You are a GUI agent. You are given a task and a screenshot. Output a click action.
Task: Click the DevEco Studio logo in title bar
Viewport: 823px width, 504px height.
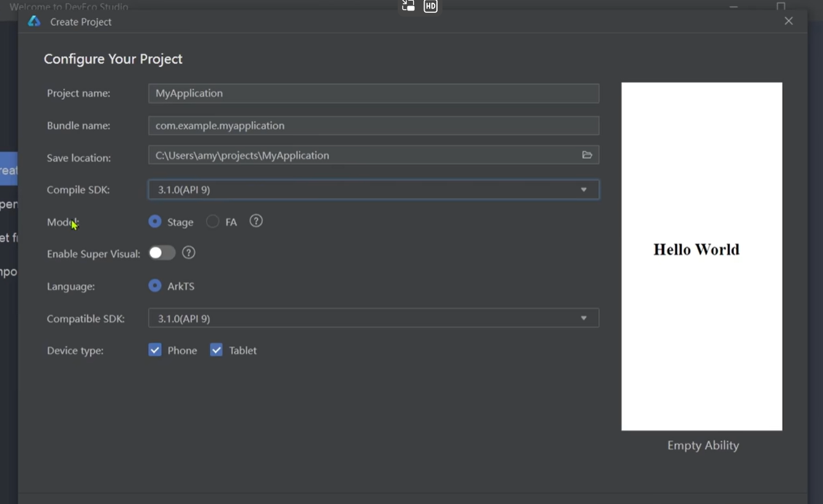(34, 21)
